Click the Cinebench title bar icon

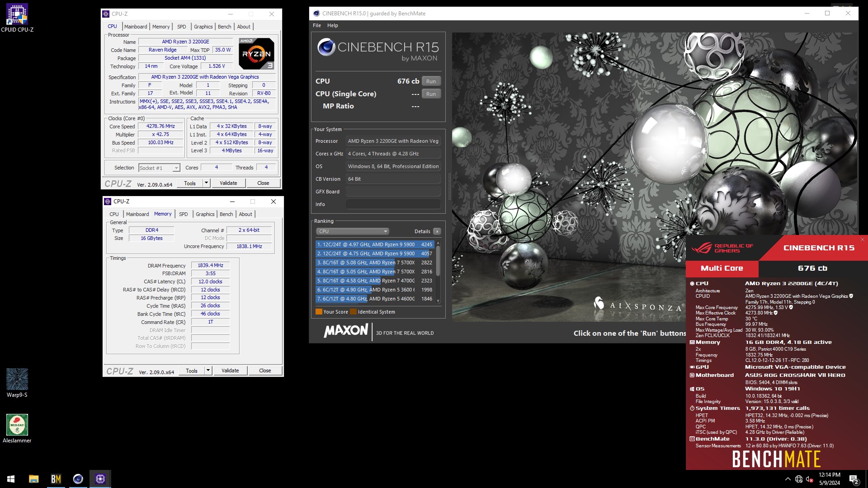tap(316, 14)
